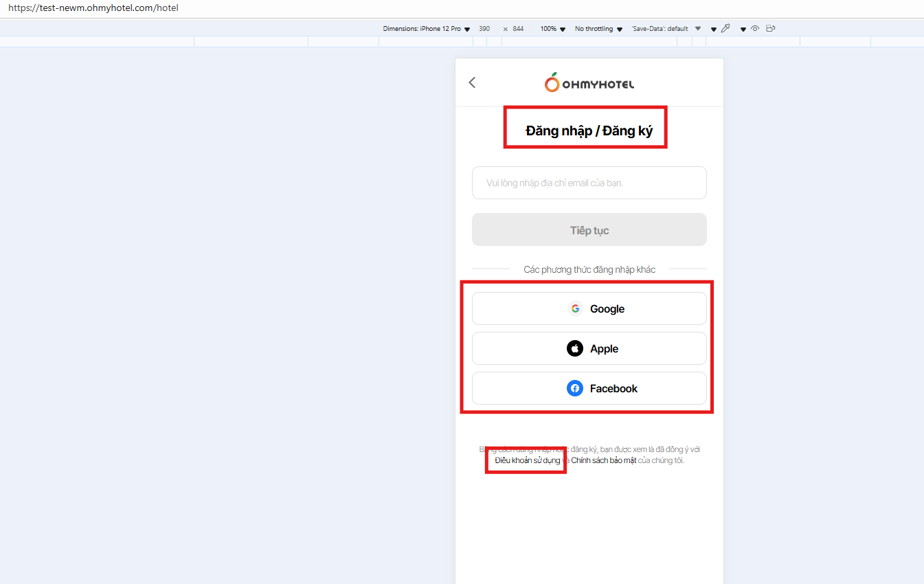Go back using the header arrow
This screenshot has width=924, height=584.
tap(472, 82)
